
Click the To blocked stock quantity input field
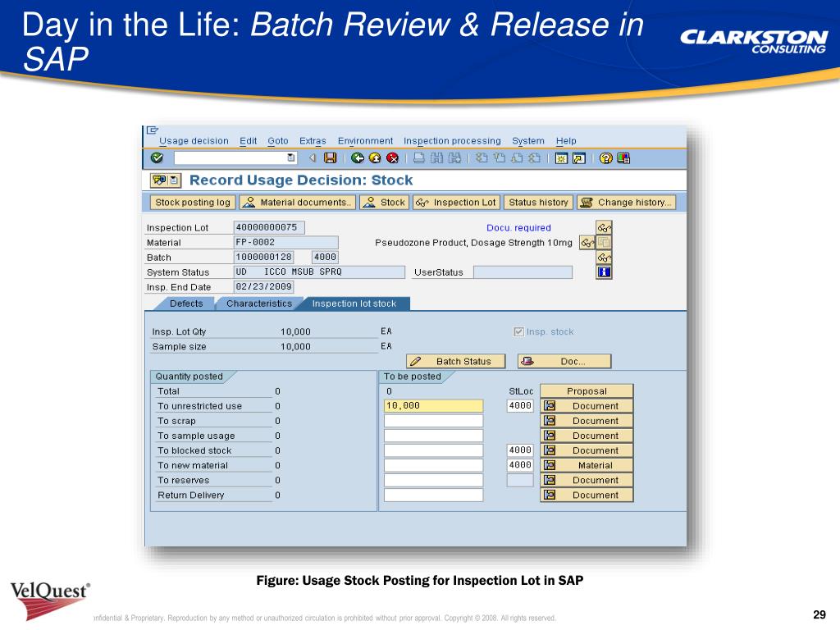pos(433,450)
